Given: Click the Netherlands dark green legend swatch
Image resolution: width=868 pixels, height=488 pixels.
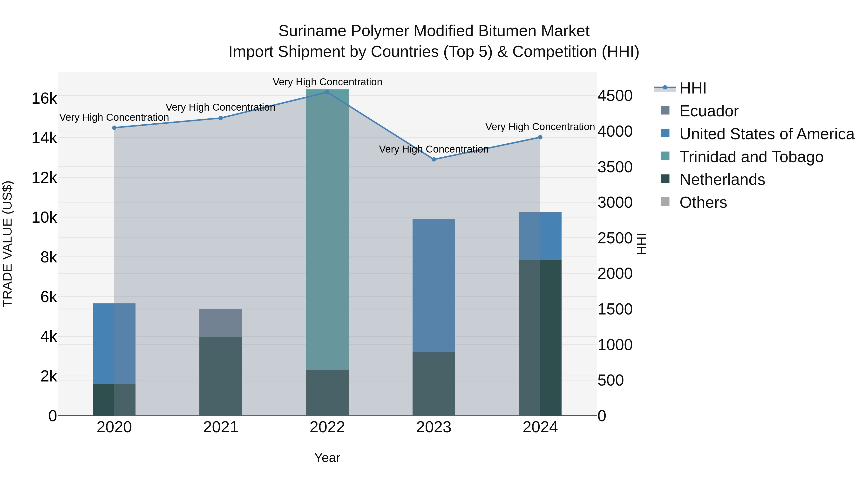Looking at the screenshot, I should [x=665, y=179].
